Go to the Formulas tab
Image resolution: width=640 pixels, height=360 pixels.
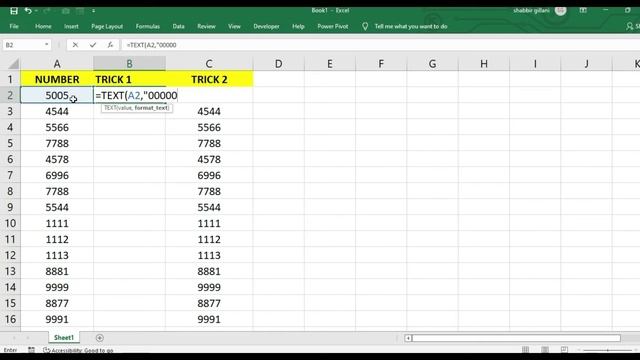[148, 26]
